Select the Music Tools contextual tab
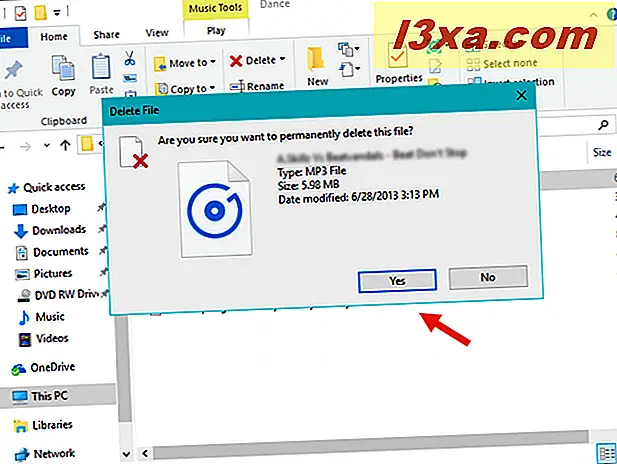 (x=215, y=8)
